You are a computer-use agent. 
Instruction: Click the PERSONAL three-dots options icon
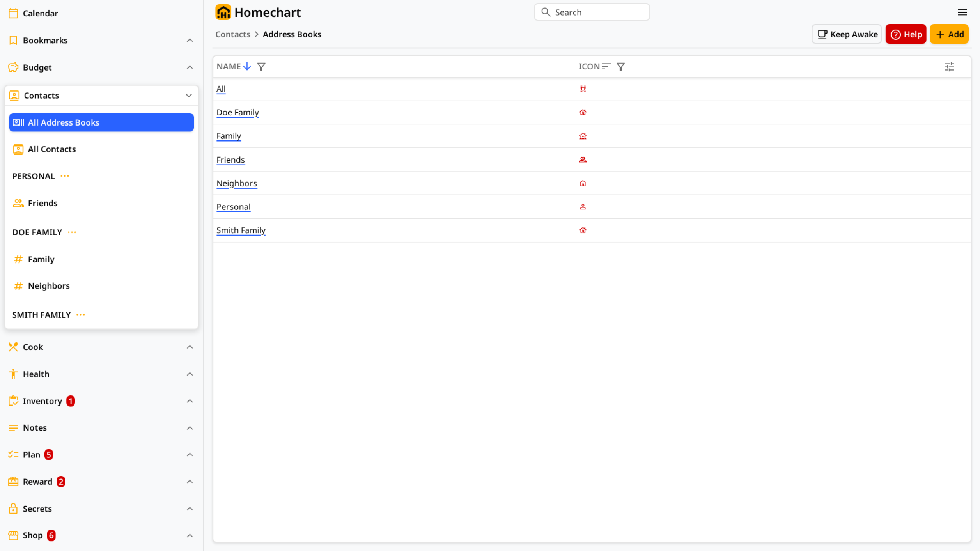click(x=65, y=176)
